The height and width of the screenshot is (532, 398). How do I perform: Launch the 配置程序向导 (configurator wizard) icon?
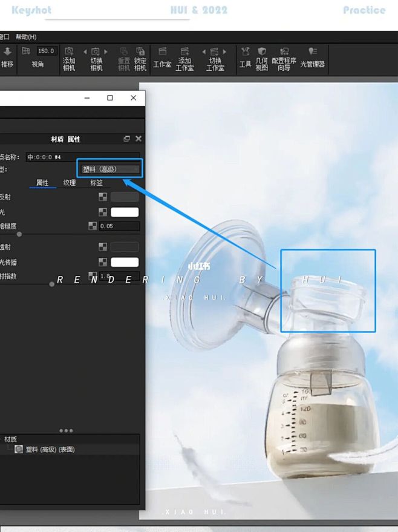(x=284, y=59)
